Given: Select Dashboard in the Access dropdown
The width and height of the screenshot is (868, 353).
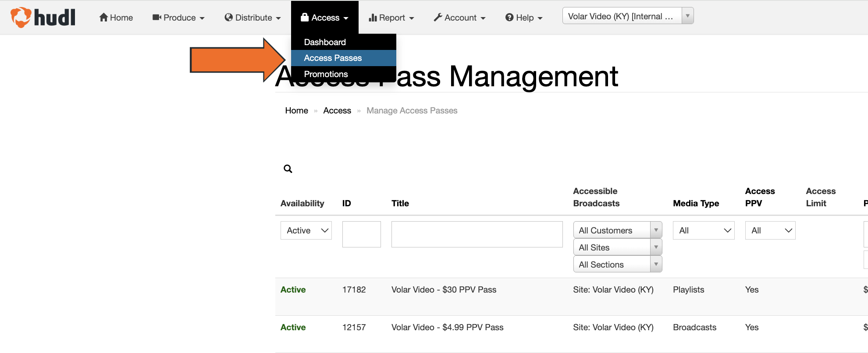Looking at the screenshot, I should [x=344, y=42].
